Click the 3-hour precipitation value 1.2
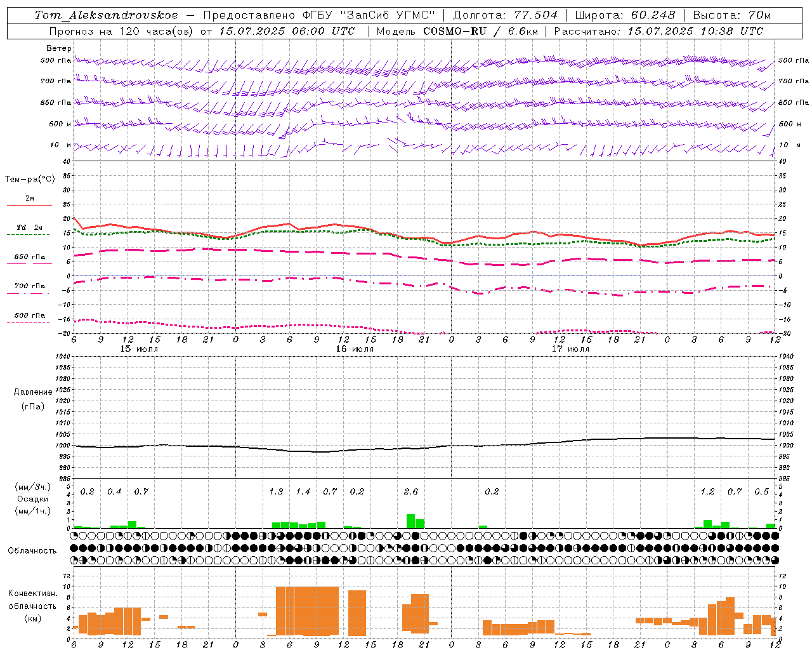Screen dimensions: 812x650 pyautogui.click(x=707, y=492)
